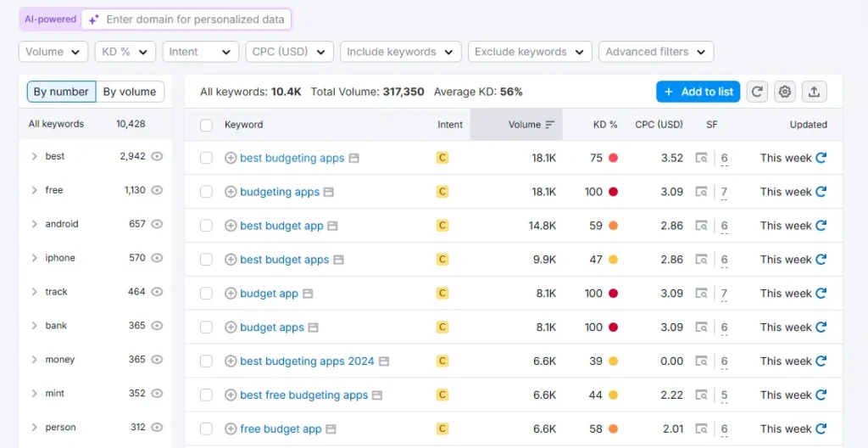Toggle eye icon for 'best' keyword group
Viewport: 868px width, 448px height.
157,156
